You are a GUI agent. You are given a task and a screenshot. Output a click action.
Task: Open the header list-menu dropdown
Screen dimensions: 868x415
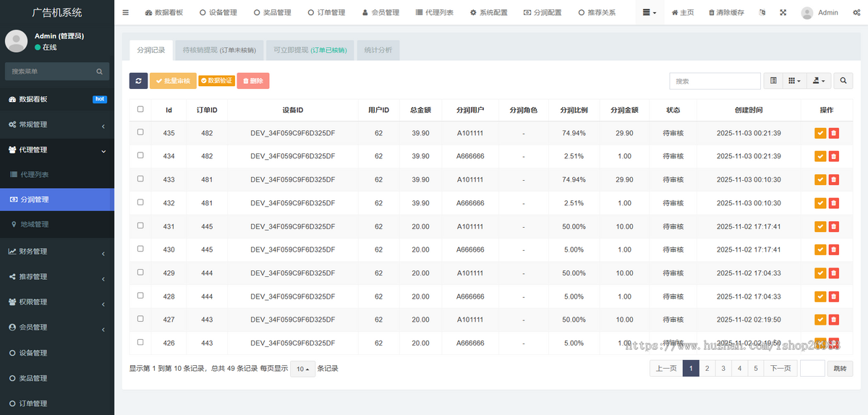point(650,12)
